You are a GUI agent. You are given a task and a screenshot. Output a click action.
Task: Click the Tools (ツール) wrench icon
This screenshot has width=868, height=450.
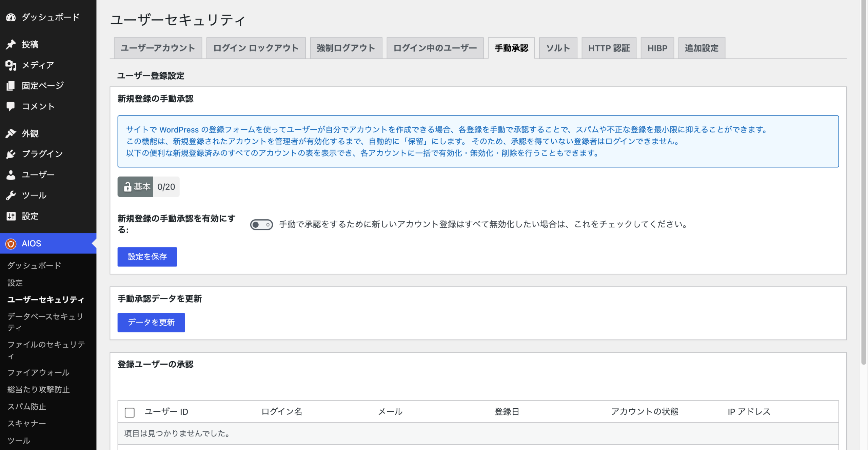click(x=11, y=196)
